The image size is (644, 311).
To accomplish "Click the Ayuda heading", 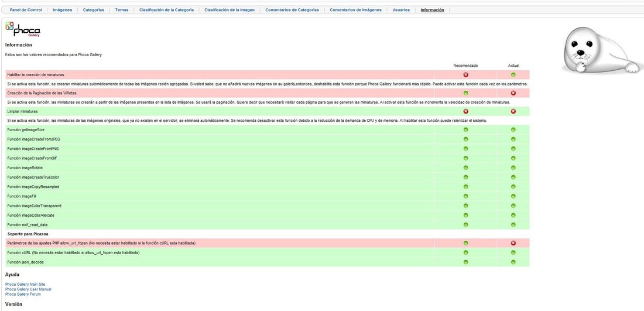I will 12,275.
